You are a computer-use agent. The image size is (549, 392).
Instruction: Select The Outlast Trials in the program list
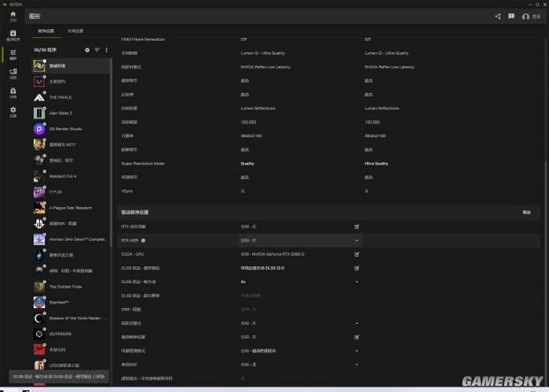71,287
